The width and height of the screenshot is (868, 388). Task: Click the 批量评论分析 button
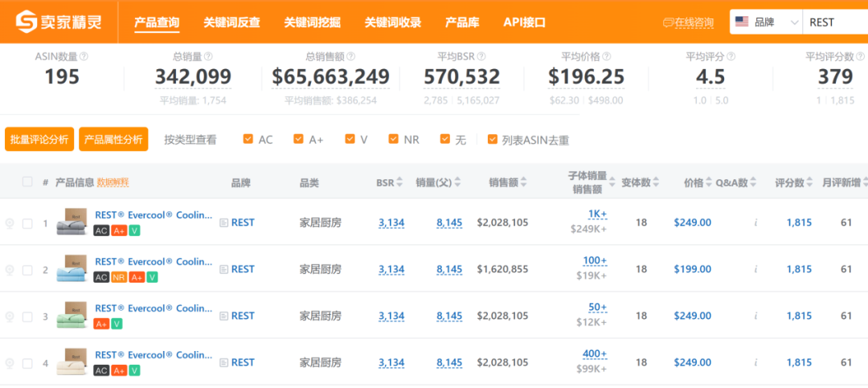point(39,139)
